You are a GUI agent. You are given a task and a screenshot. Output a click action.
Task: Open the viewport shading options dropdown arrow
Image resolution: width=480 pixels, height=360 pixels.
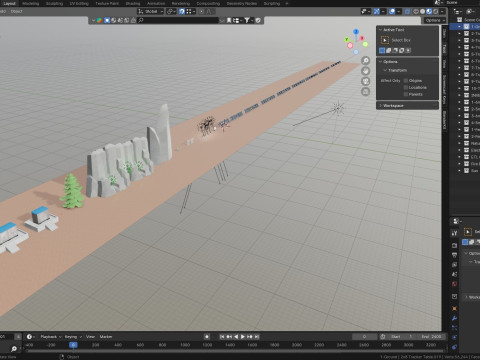click(442, 11)
